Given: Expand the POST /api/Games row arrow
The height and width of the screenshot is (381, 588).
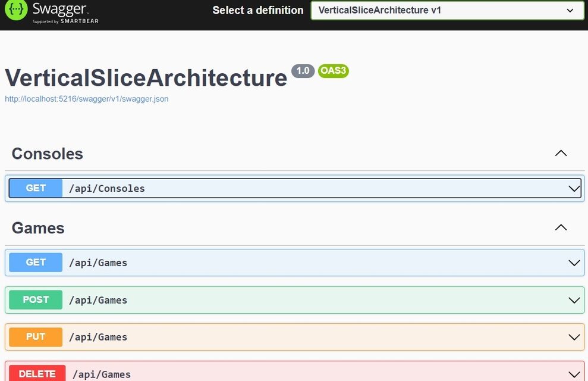Looking at the screenshot, I should (x=574, y=300).
